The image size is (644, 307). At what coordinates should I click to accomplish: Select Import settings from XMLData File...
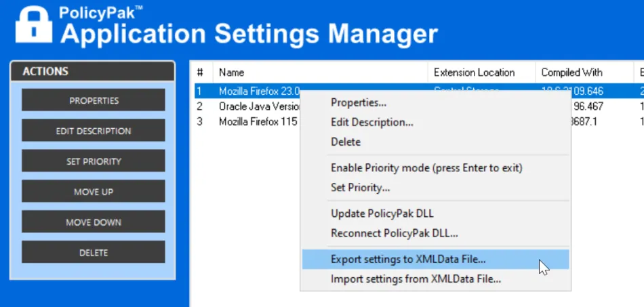point(416,279)
